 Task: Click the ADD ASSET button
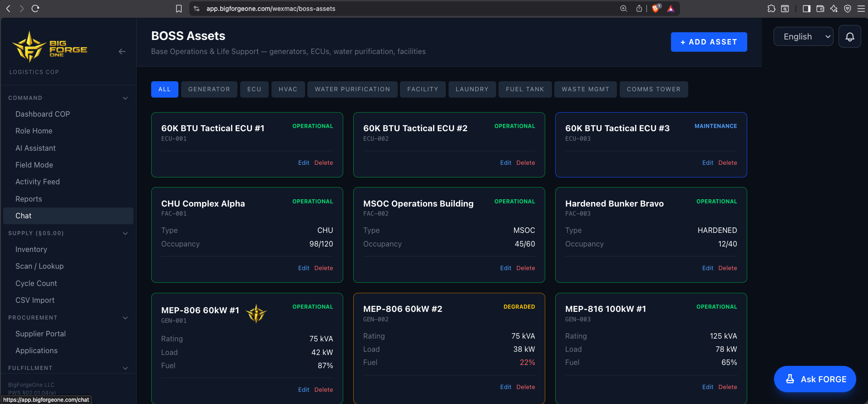[x=709, y=42]
